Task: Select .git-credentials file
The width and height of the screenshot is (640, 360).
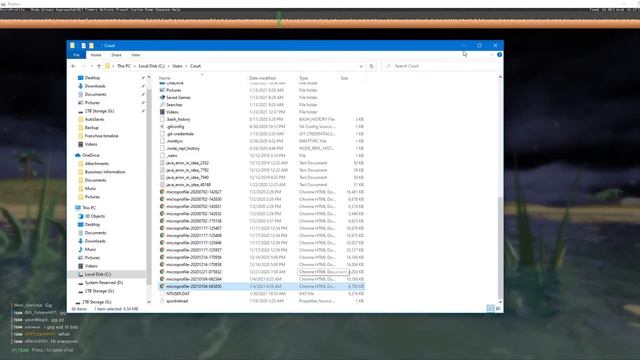Action: pos(180,134)
